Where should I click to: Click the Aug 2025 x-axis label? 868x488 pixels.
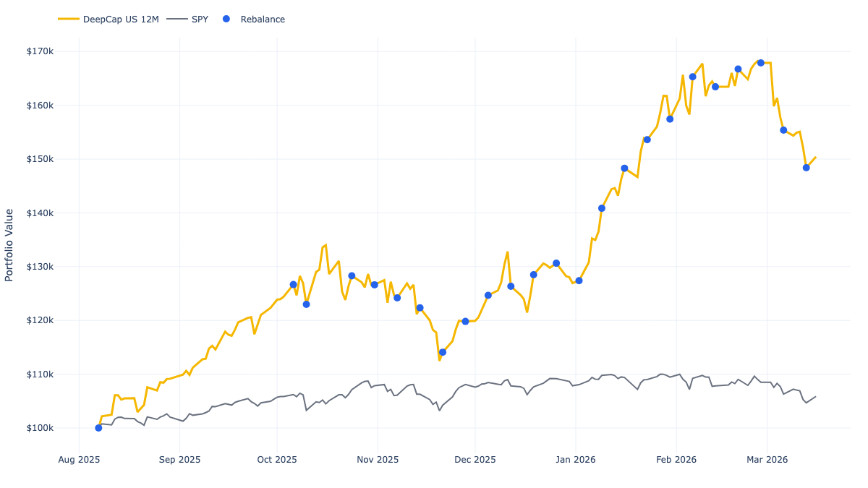tap(79, 459)
